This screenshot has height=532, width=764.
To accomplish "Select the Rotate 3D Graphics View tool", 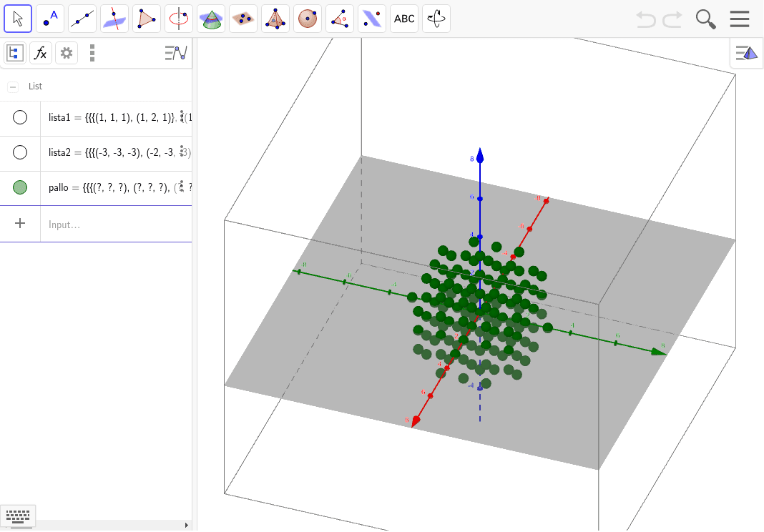I will tap(436, 19).
